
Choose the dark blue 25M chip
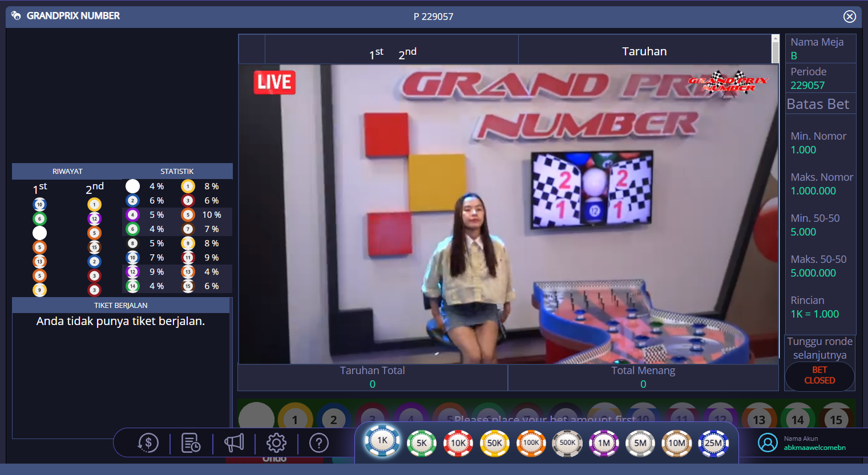click(x=713, y=443)
